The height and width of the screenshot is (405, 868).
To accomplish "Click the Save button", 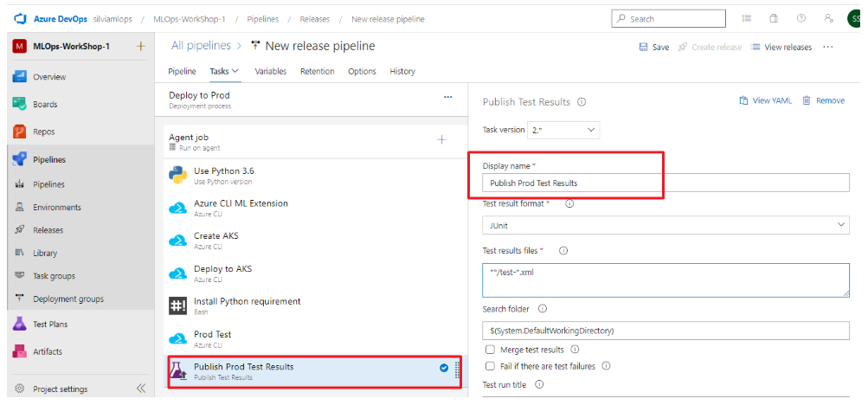I will [x=654, y=48].
